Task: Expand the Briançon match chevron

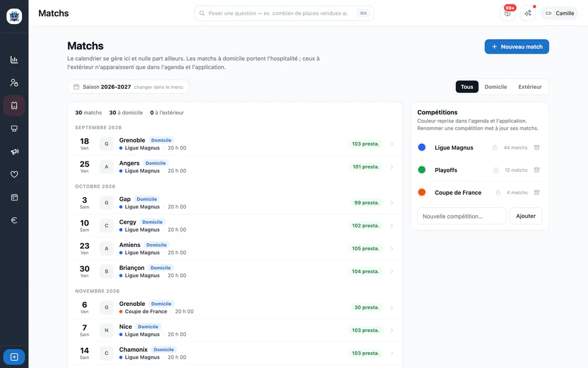Action: (392, 272)
